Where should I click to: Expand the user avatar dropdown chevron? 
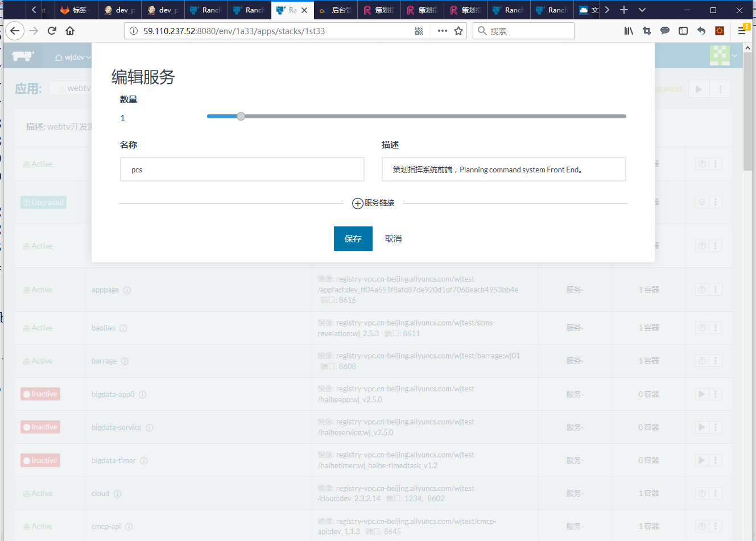[734, 56]
